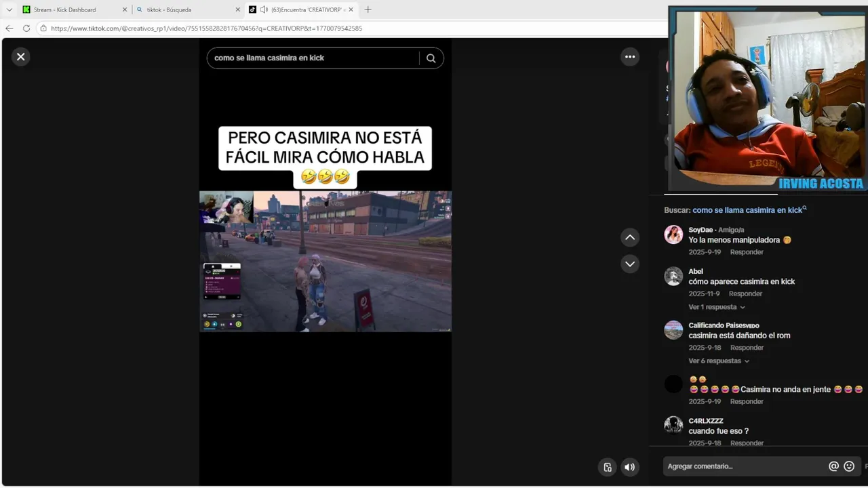Image resolution: width=868 pixels, height=488 pixels.
Task: Open the browser tab list dropdown arrow
Action: 9,9
